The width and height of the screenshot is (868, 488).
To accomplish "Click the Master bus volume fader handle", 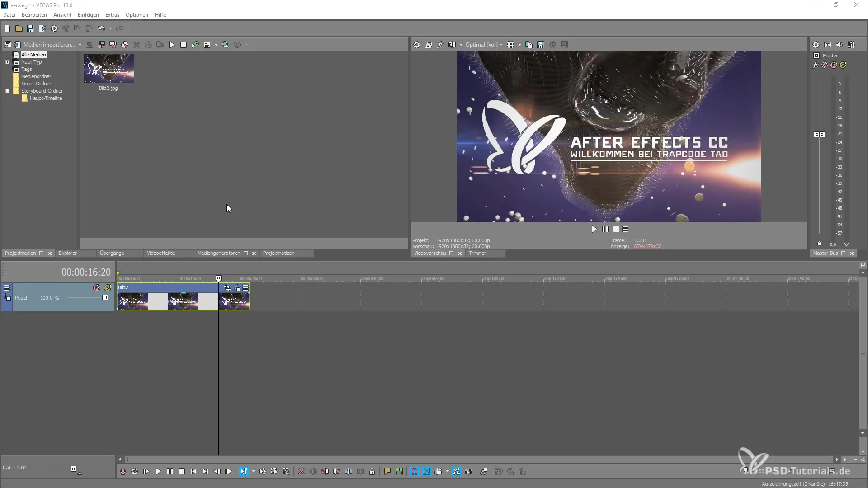I will pos(819,135).
